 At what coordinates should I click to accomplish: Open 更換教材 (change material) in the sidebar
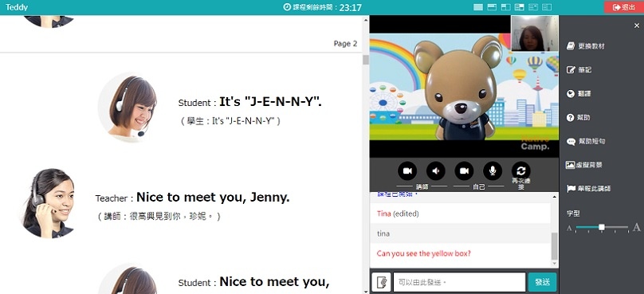point(586,46)
